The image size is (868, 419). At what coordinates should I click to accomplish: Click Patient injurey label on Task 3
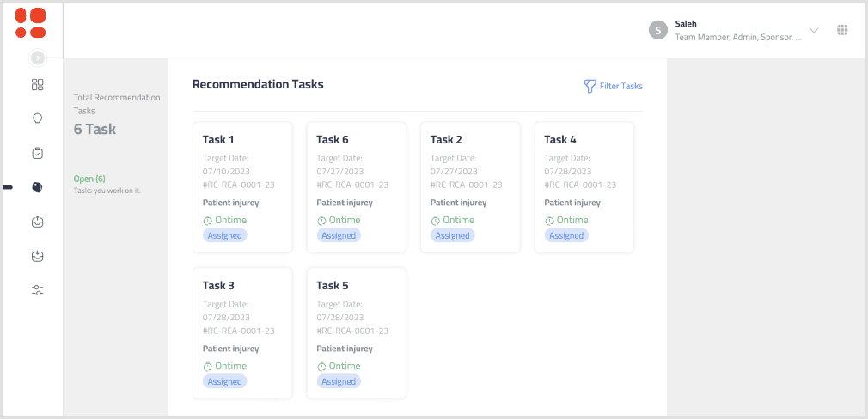coord(231,349)
